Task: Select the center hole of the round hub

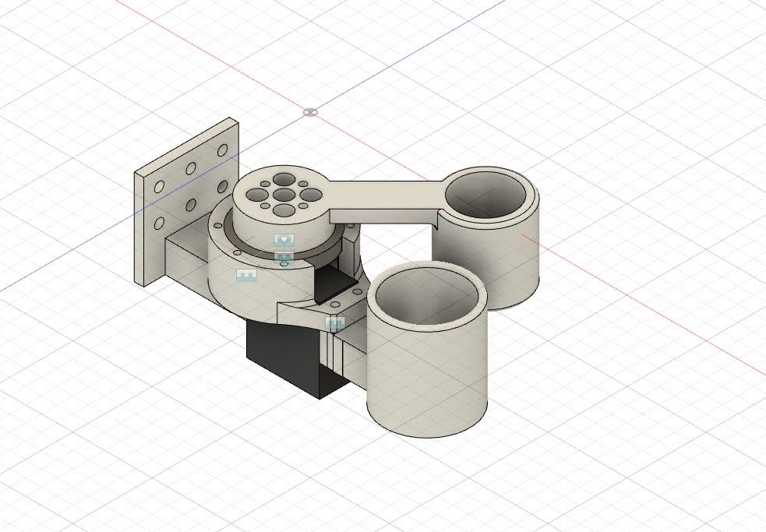Action: point(284,196)
